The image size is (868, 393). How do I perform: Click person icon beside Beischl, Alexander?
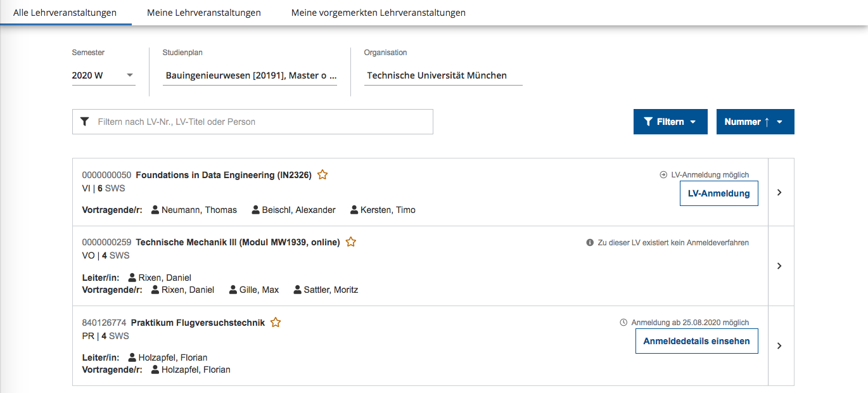pos(256,210)
